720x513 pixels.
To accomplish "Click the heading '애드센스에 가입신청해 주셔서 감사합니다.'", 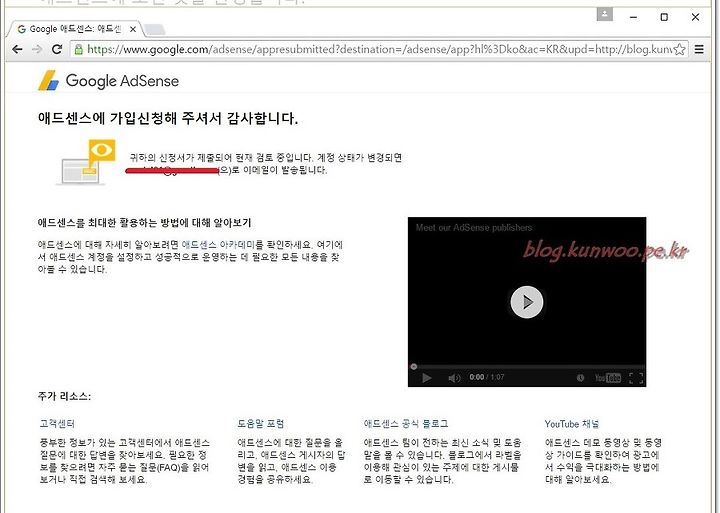I will 168,118.
